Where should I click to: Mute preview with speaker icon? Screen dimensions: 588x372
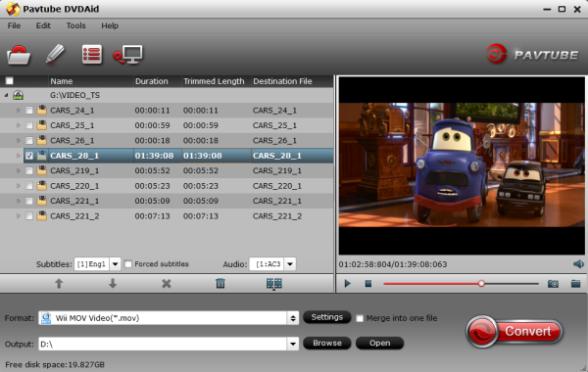[578, 264]
